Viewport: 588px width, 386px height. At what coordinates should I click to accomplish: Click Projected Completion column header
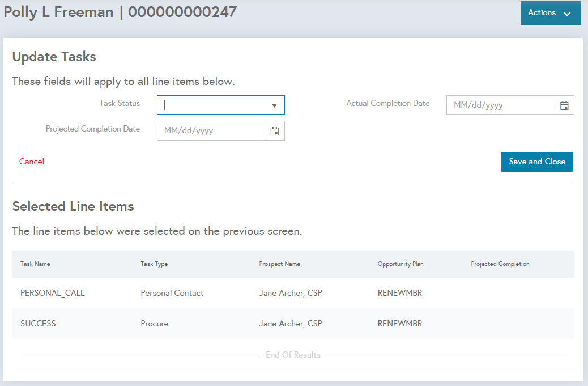click(x=500, y=264)
